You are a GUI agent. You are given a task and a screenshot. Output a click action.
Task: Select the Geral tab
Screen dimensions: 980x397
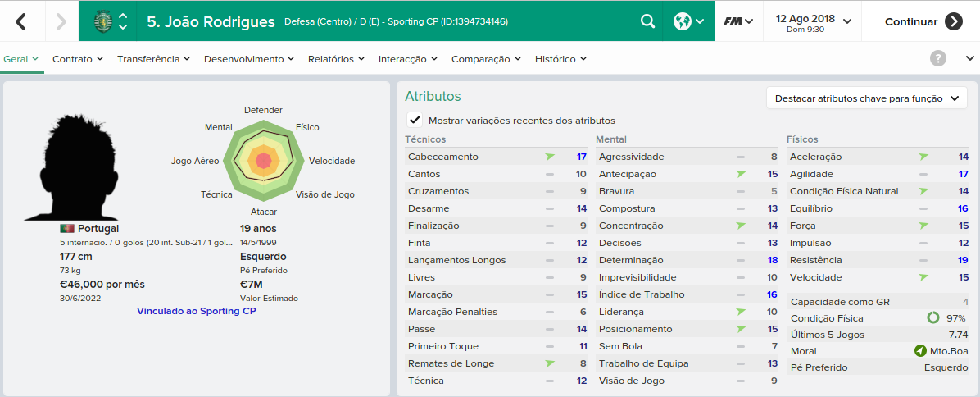pyautogui.click(x=21, y=59)
